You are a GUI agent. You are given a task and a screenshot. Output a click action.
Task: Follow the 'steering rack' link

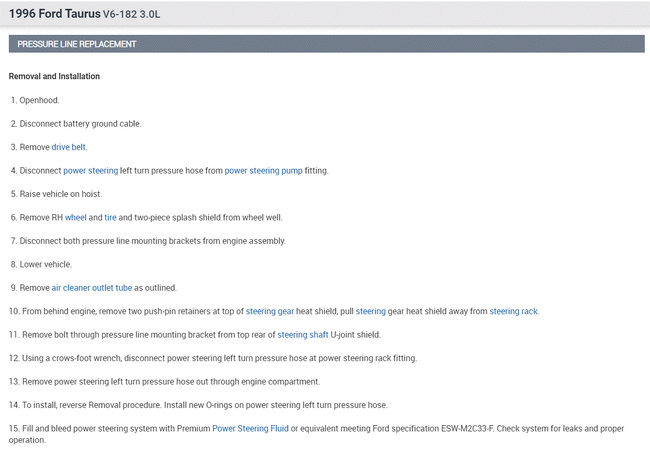(513, 311)
